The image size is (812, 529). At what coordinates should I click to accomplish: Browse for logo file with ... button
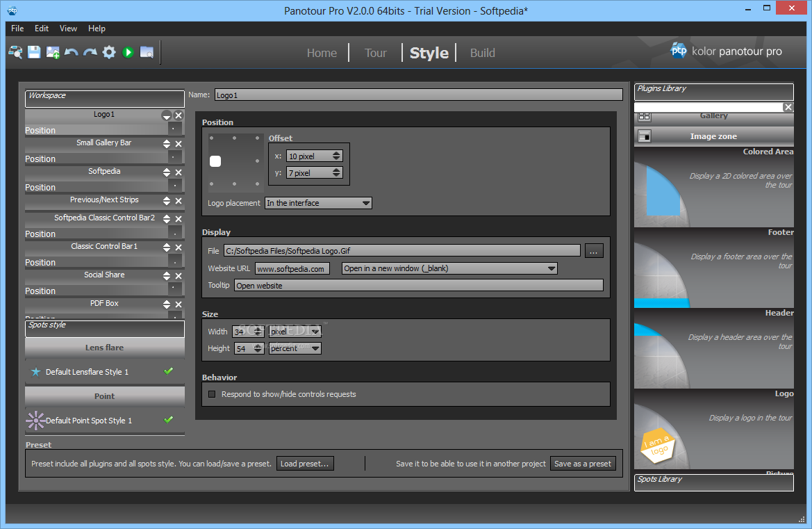point(594,251)
